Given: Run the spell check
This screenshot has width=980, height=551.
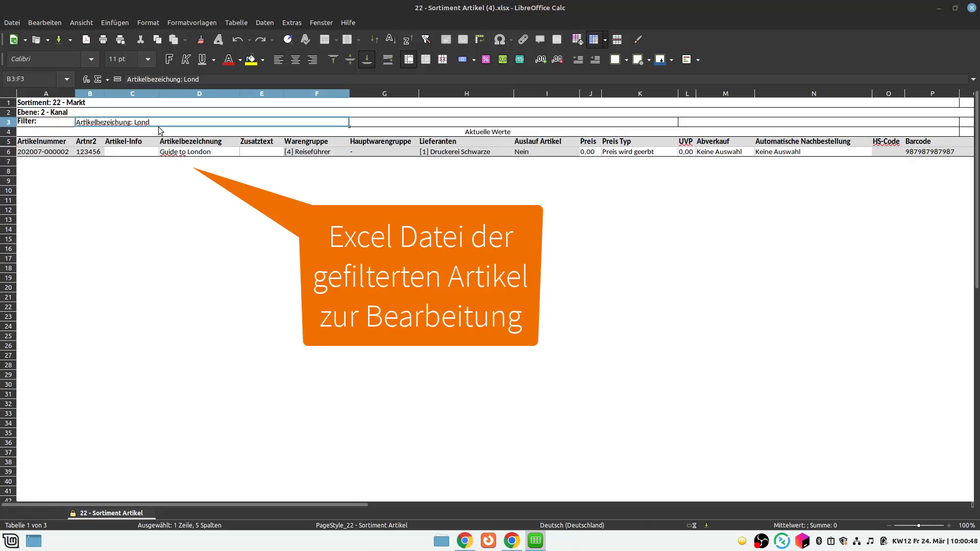Looking at the screenshot, I should pyautogui.click(x=305, y=40).
